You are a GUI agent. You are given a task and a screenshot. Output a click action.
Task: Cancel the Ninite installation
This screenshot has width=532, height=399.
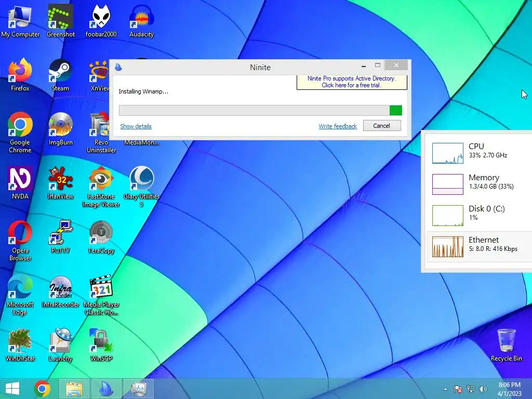(382, 126)
